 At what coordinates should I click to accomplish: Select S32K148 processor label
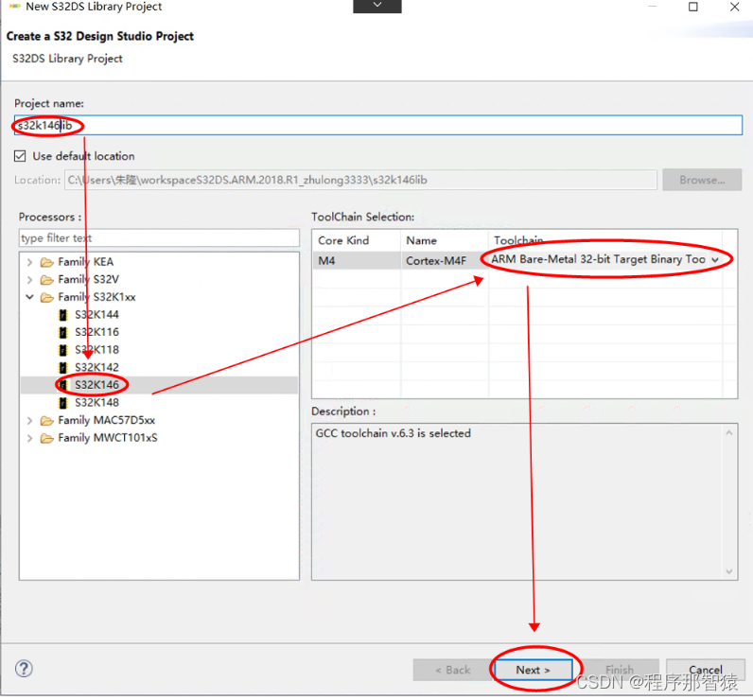tap(96, 403)
